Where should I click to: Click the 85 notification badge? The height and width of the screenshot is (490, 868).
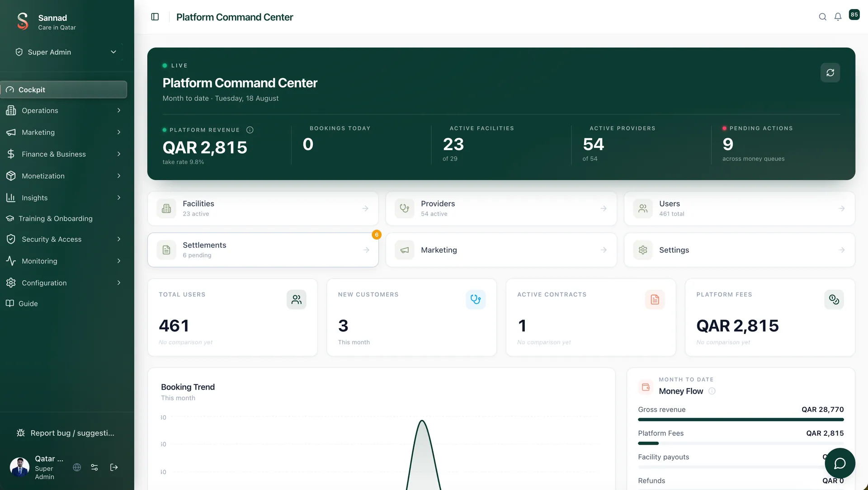tap(854, 14)
